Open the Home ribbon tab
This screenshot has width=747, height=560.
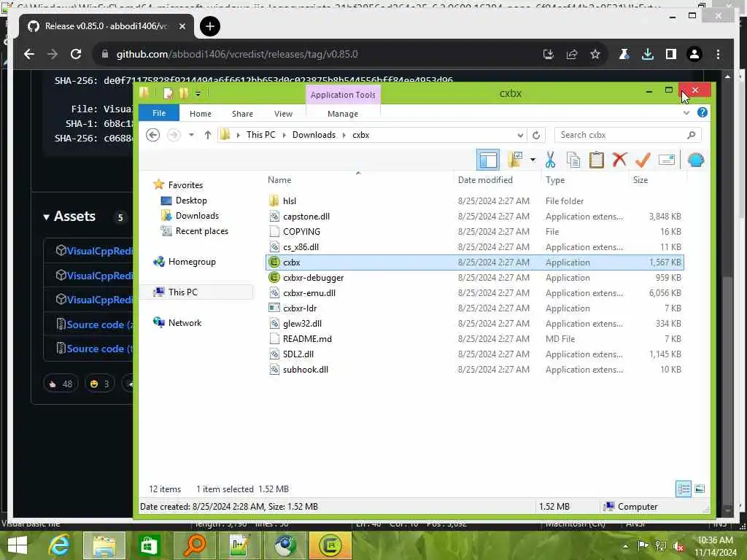click(200, 114)
